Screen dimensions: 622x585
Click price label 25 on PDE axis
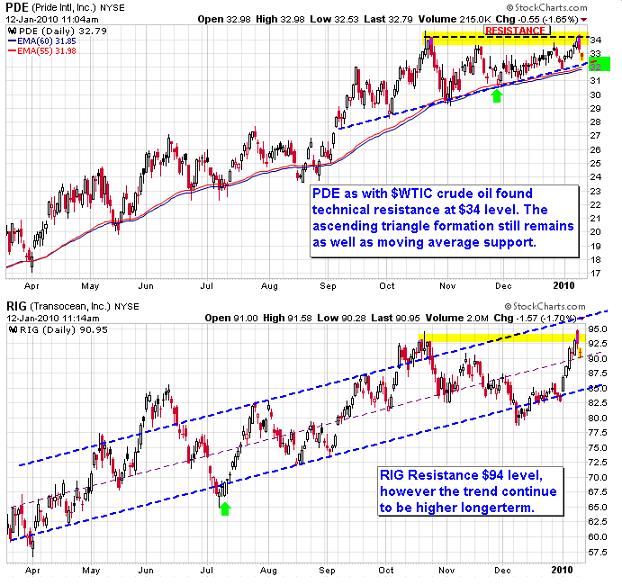595,163
